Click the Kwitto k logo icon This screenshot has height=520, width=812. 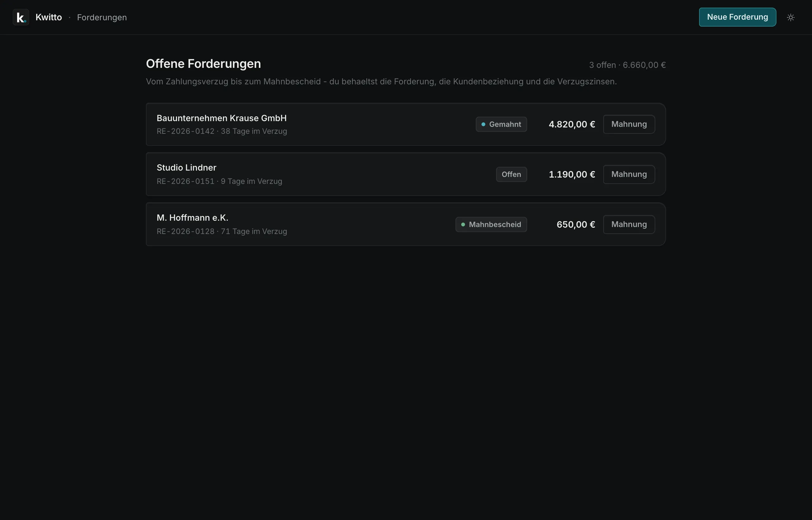[x=21, y=17]
